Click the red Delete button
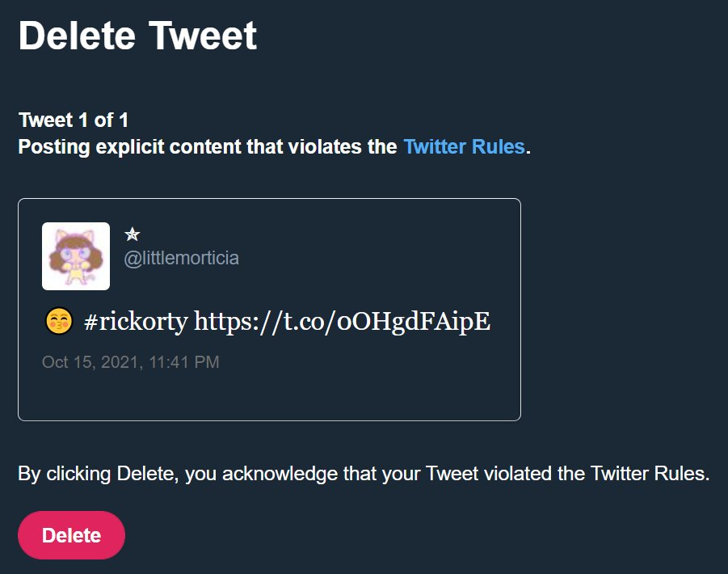The image size is (728, 574). point(71,535)
